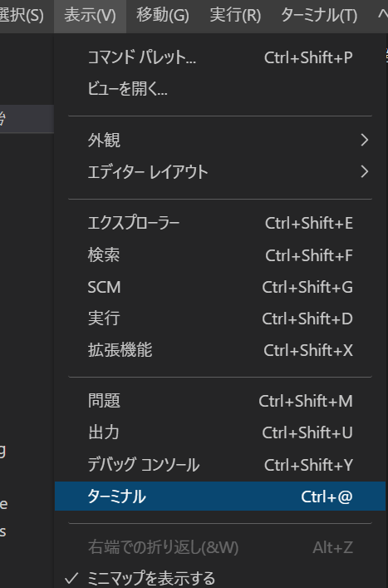Screen dimensions: 388x588
Task: Open the 実行(R) menu in menu bar
Action: click(235, 16)
